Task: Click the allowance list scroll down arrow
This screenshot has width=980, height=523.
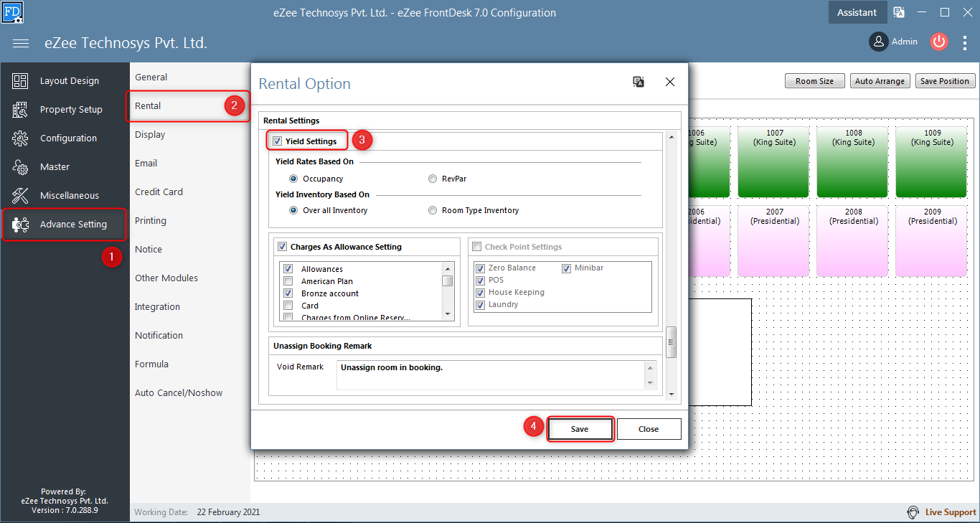Action: (448, 314)
